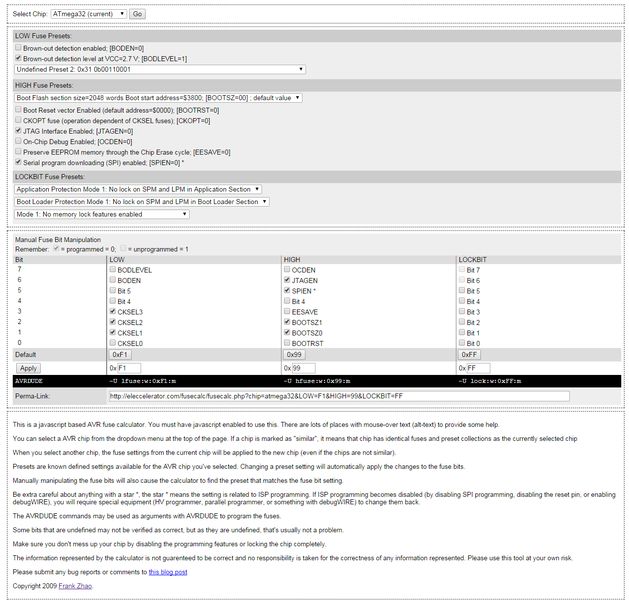Toggle Boot Reset vector Enabled checkbox
The height and width of the screenshot is (604, 629).
pyautogui.click(x=18, y=109)
